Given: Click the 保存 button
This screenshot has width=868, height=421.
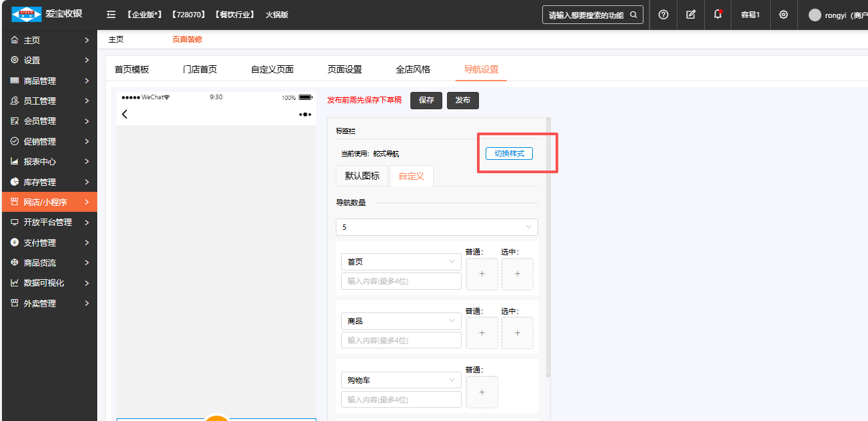Looking at the screenshot, I should tap(426, 101).
